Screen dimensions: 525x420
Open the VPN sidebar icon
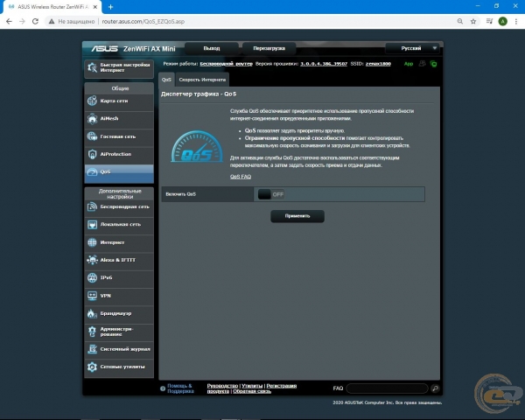click(x=92, y=296)
